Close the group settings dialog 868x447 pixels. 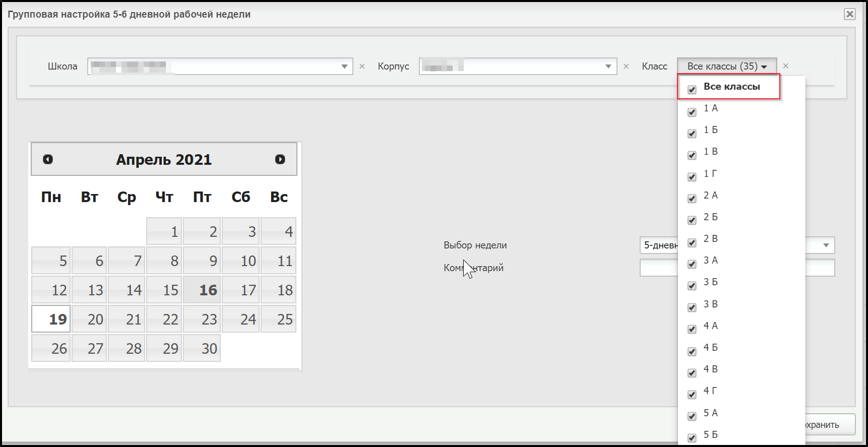point(850,14)
